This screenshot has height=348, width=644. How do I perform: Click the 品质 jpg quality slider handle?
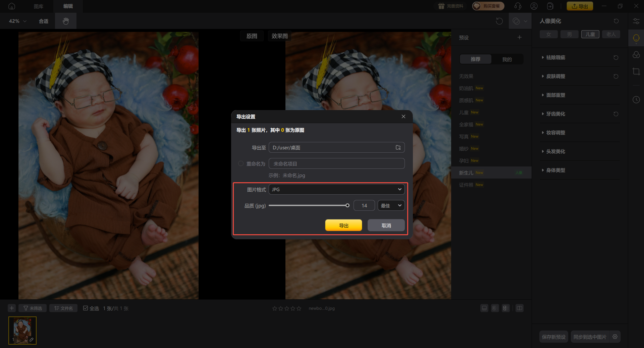pyautogui.click(x=347, y=205)
